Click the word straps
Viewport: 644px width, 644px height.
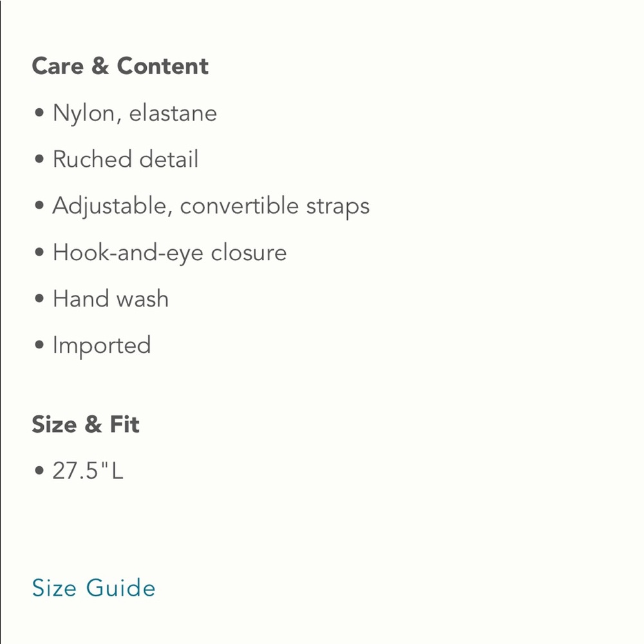point(338,207)
